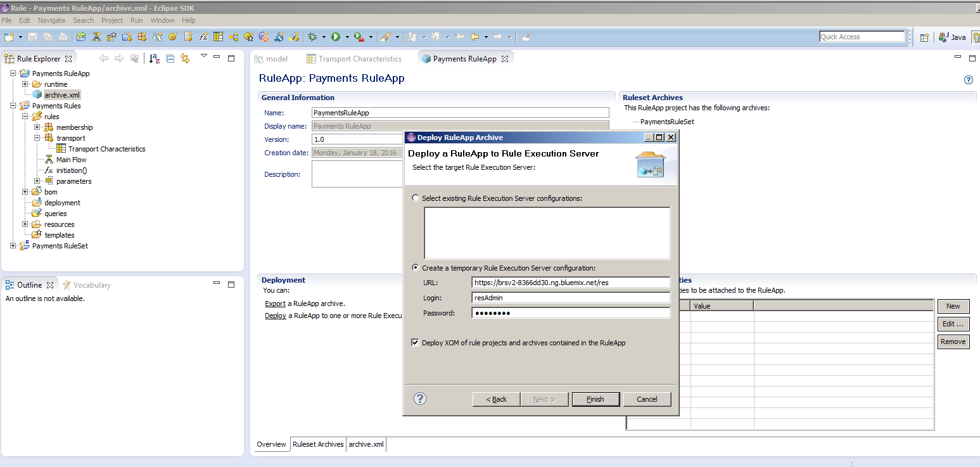Image resolution: width=980 pixels, height=467 pixels.
Task: Switch to the archive.xml bottom tab
Action: pos(366,444)
